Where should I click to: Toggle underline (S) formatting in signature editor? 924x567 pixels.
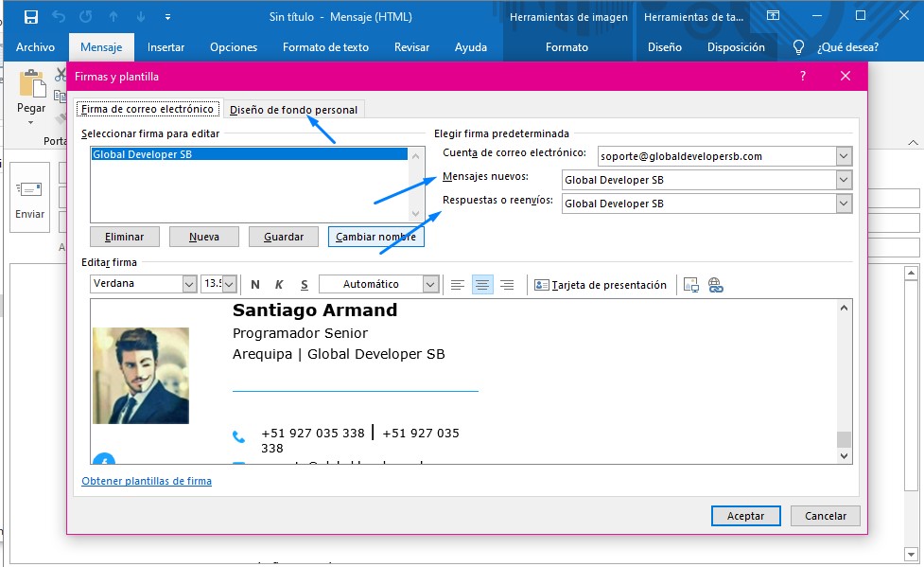(304, 285)
